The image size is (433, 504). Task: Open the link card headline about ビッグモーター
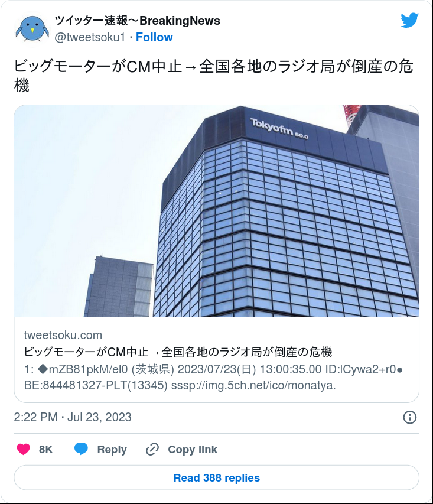coord(178,352)
